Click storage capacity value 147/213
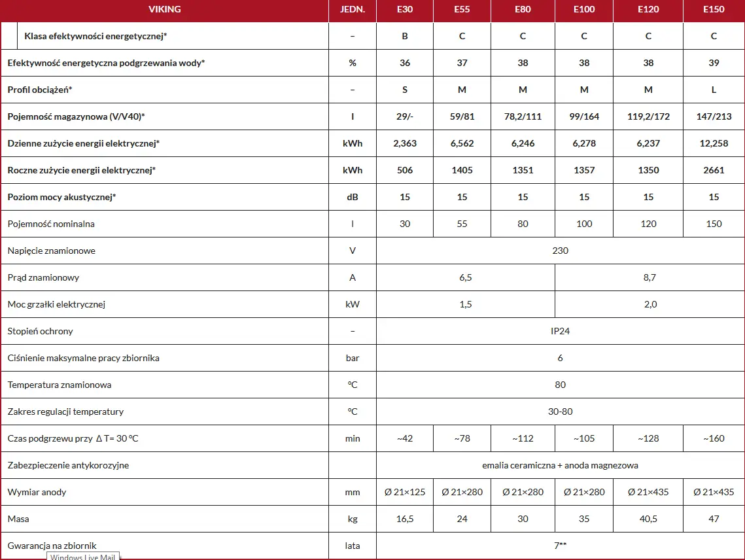This screenshot has height=560, width=745. (714, 116)
